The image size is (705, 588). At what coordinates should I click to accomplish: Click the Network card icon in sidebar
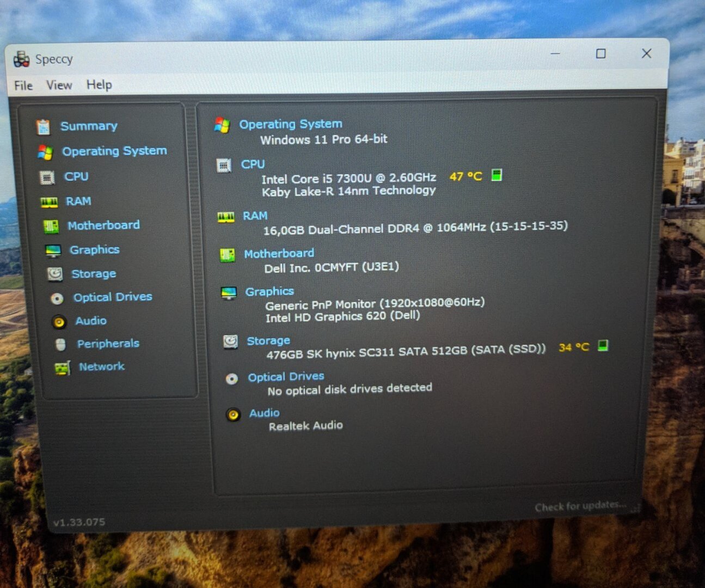point(62,369)
